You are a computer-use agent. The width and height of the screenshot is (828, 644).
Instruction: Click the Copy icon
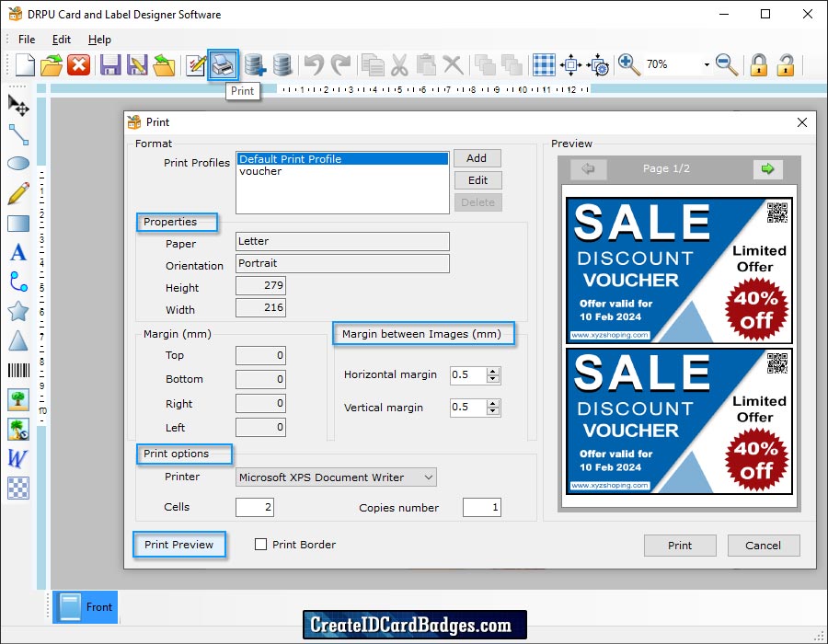[373, 65]
